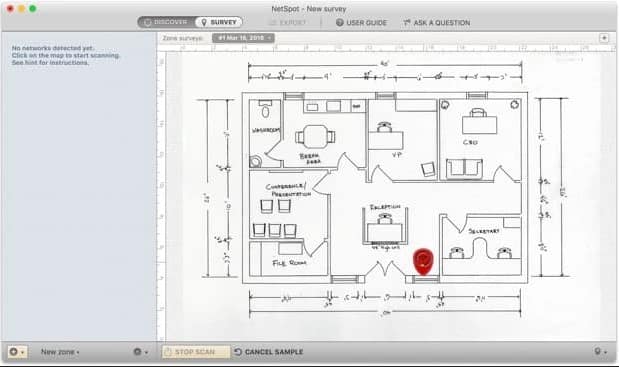Screen dimensions: 619x367
Task: Select the Survey mode tab
Action: (219, 22)
